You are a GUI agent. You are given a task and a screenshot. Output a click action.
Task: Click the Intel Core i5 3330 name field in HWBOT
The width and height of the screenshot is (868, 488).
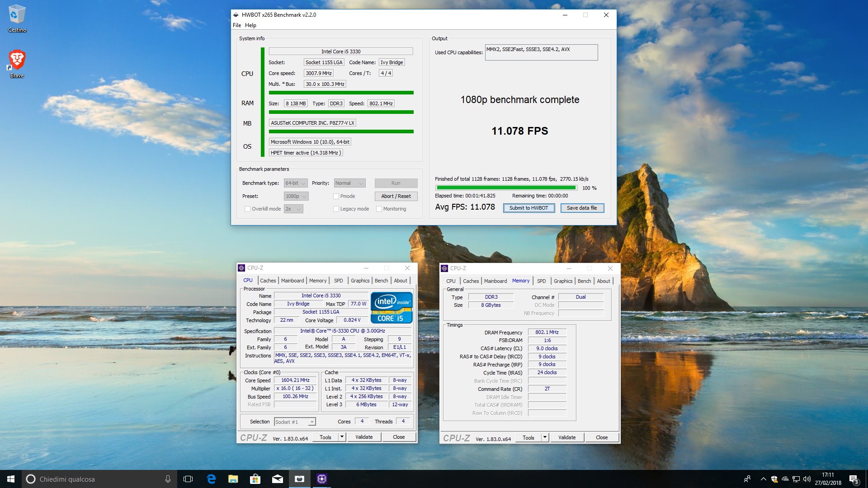[341, 52]
